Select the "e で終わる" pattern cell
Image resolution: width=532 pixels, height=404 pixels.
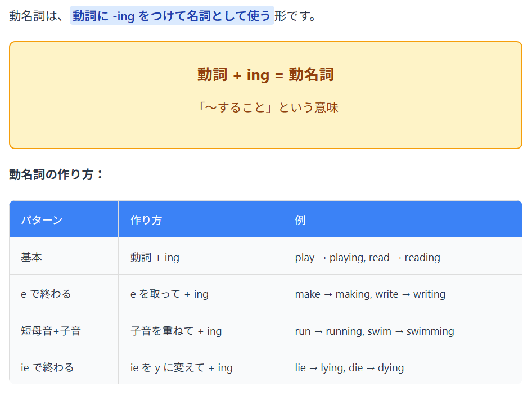tap(46, 294)
